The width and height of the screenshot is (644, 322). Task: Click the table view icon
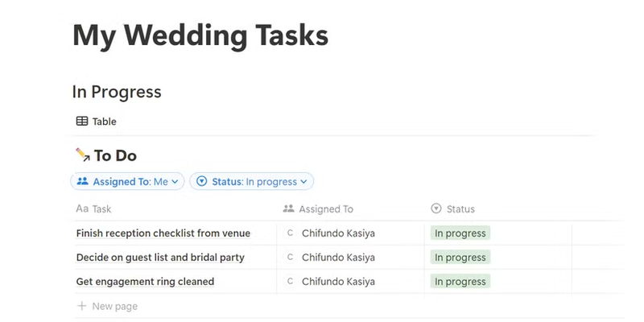[82, 122]
